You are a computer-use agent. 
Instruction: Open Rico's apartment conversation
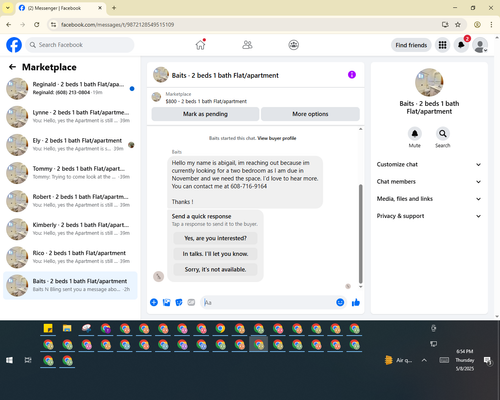coord(70,257)
